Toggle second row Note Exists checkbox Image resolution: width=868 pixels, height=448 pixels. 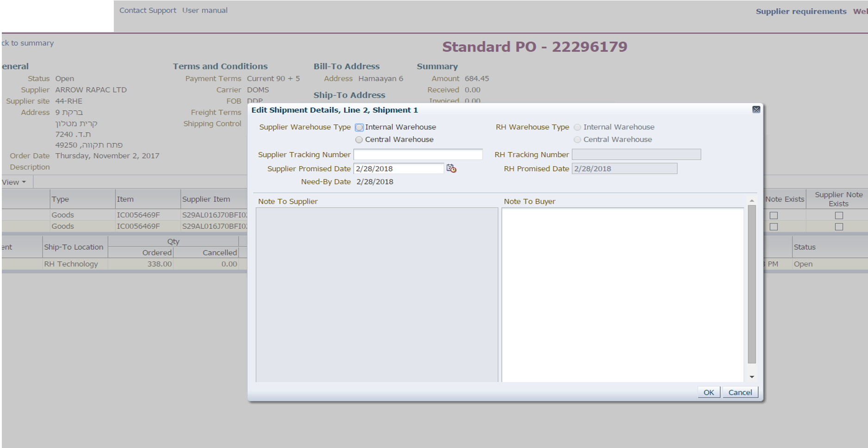pyautogui.click(x=774, y=227)
